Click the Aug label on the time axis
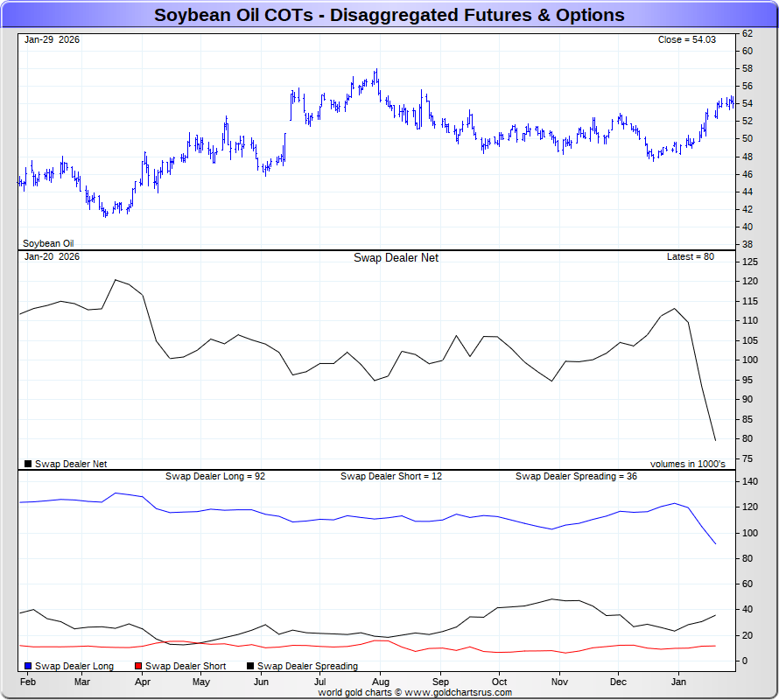This screenshot has width=779, height=700. coord(380,682)
